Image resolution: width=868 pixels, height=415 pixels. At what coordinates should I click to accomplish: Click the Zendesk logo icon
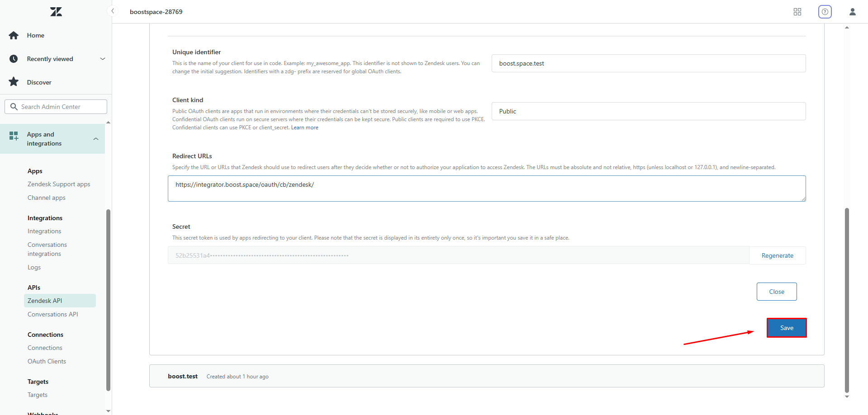coord(56,12)
